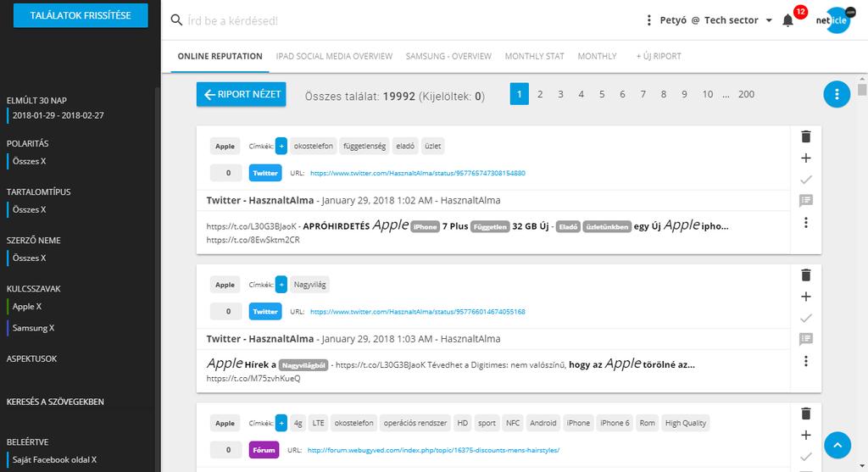Go to results page 10
Screen dimensions: 868x472
point(708,94)
